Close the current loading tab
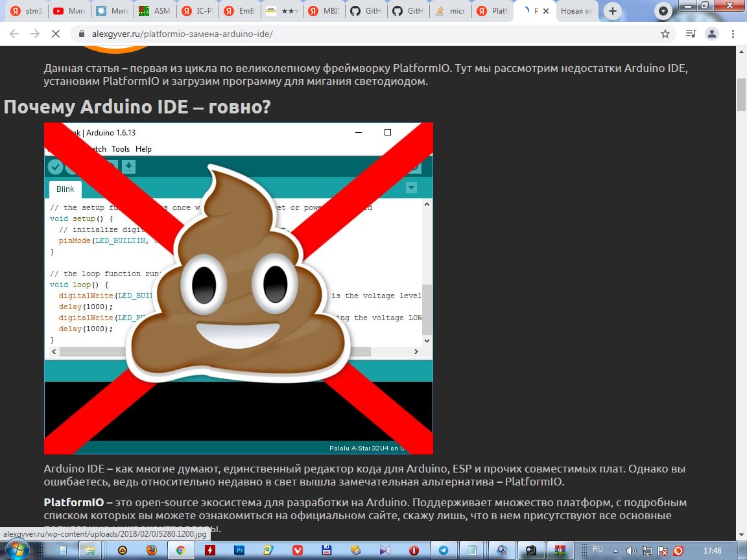Screen dimensions: 747x560 point(546,11)
